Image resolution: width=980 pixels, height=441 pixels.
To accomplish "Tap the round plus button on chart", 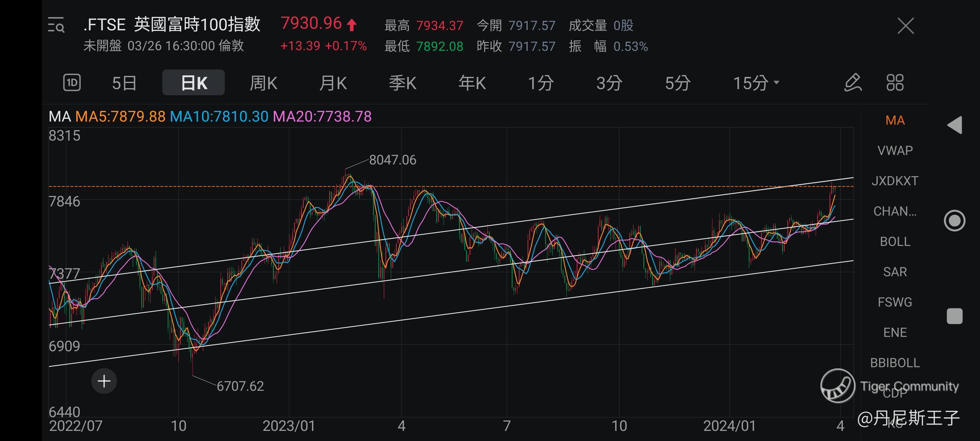I will [x=104, y=381].
